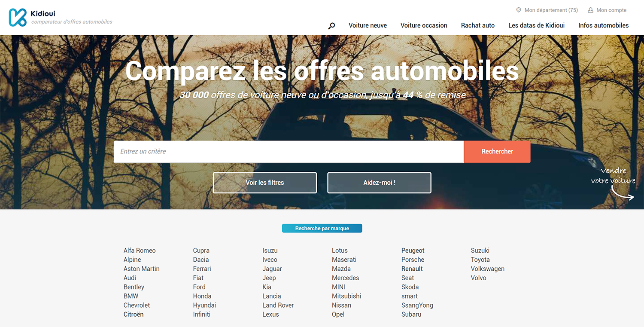Select the Alfa Romeo brand link

click(140, 251)
